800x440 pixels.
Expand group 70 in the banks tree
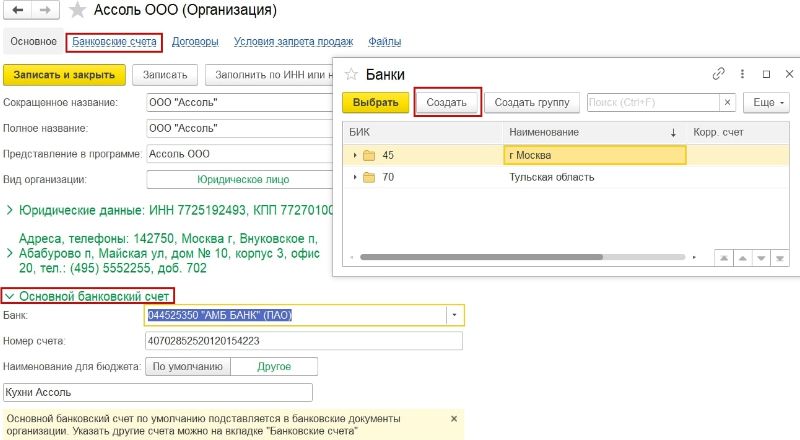[x=355, y=178]
